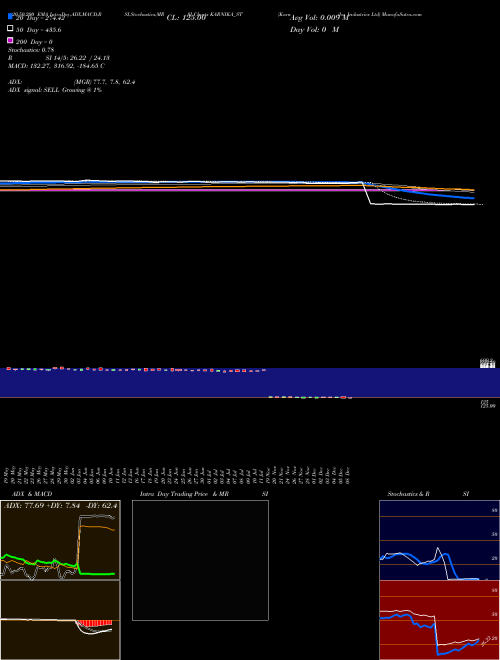Click the CL: 125.00 closing price label
This screenshot has height=660, width=500.
click(186, 18)
